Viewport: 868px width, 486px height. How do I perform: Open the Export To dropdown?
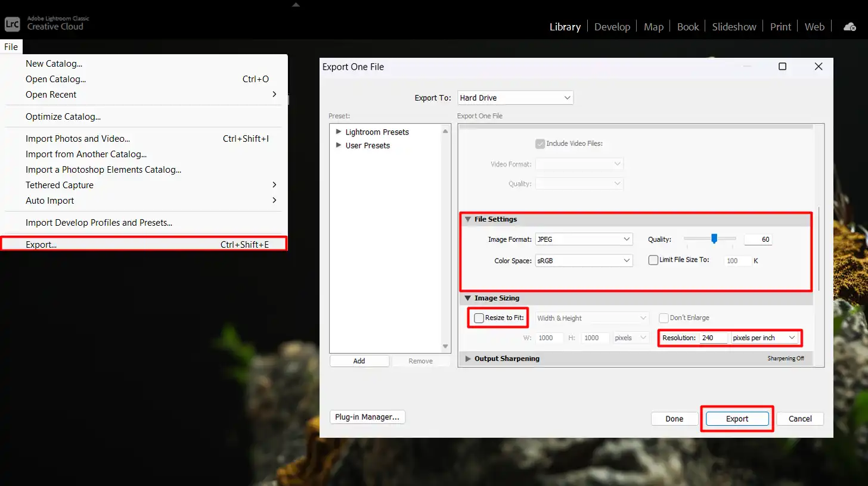coord(515,98)
